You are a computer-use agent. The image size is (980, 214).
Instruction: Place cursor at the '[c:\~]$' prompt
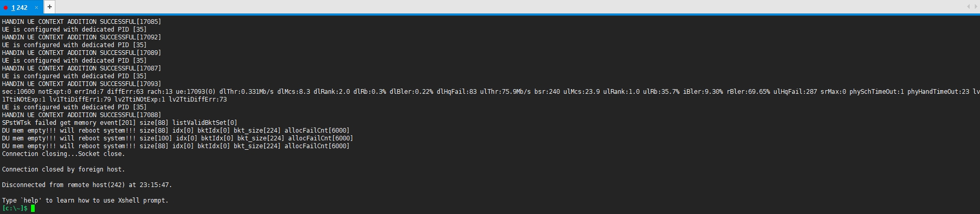coord(14,208)
